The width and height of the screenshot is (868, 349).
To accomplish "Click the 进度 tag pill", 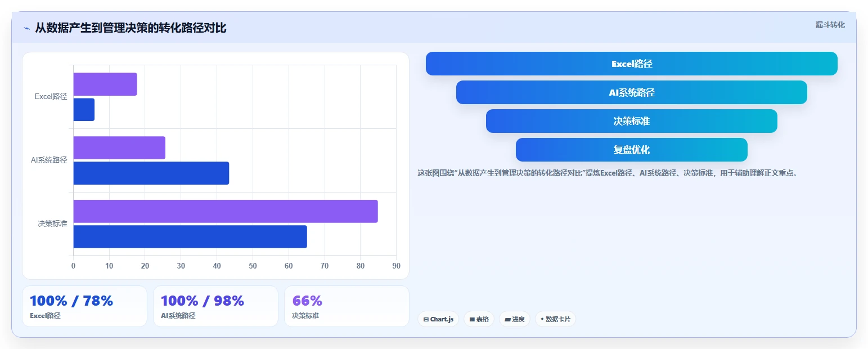I will [x=515, y=319].
